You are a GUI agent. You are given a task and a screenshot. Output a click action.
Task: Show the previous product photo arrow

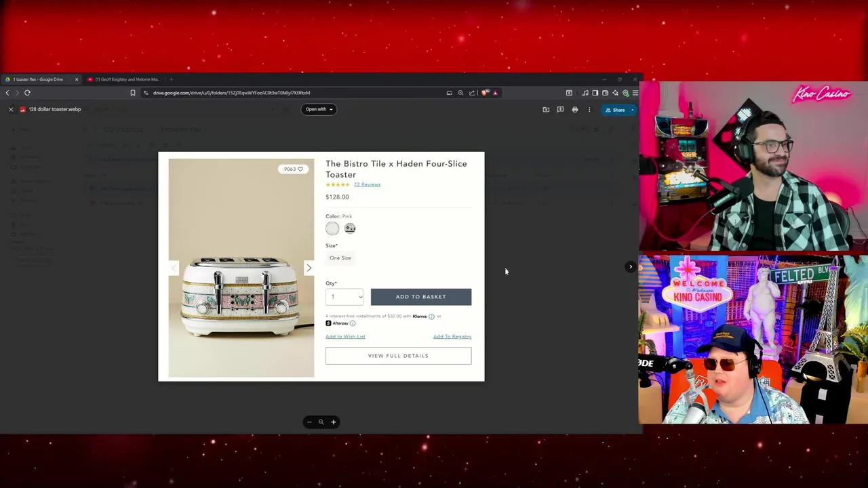(174, 268)
